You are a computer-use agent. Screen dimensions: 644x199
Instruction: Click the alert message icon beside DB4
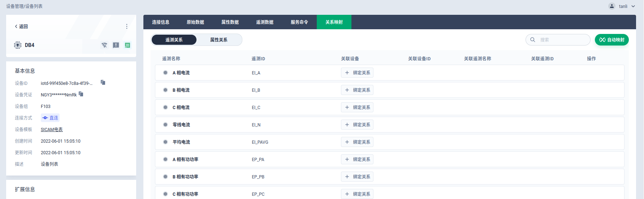click(116, 45)
